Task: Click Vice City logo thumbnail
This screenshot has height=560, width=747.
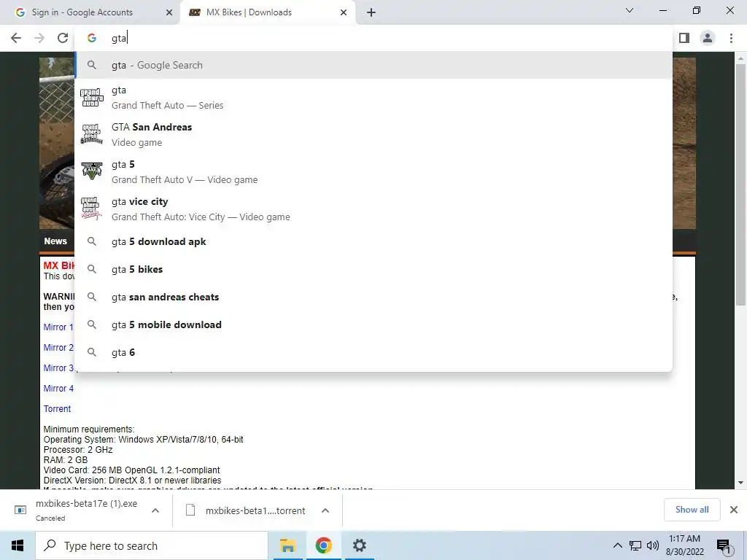Action: click(91, 209)
